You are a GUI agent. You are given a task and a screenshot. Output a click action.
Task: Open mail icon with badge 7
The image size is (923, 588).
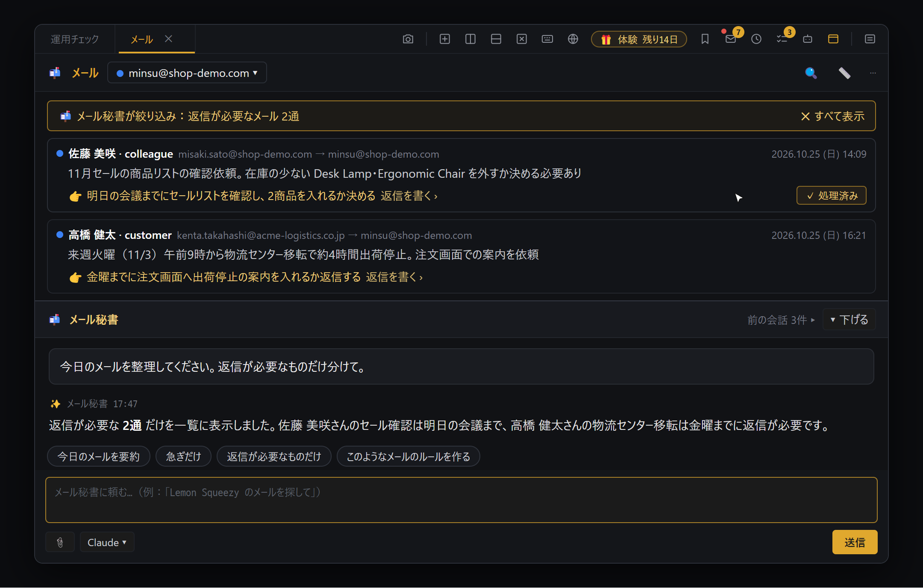pos(731,39)
